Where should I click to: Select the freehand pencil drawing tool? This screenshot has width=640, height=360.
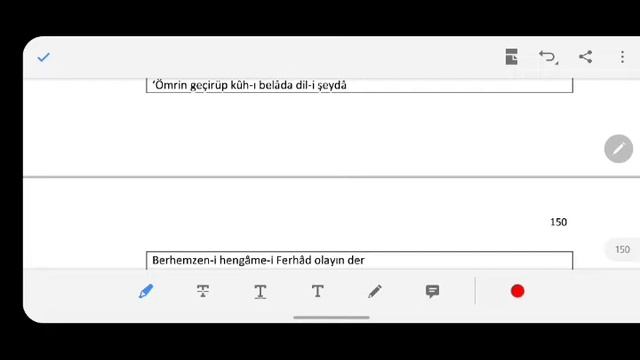click(375, 291)
